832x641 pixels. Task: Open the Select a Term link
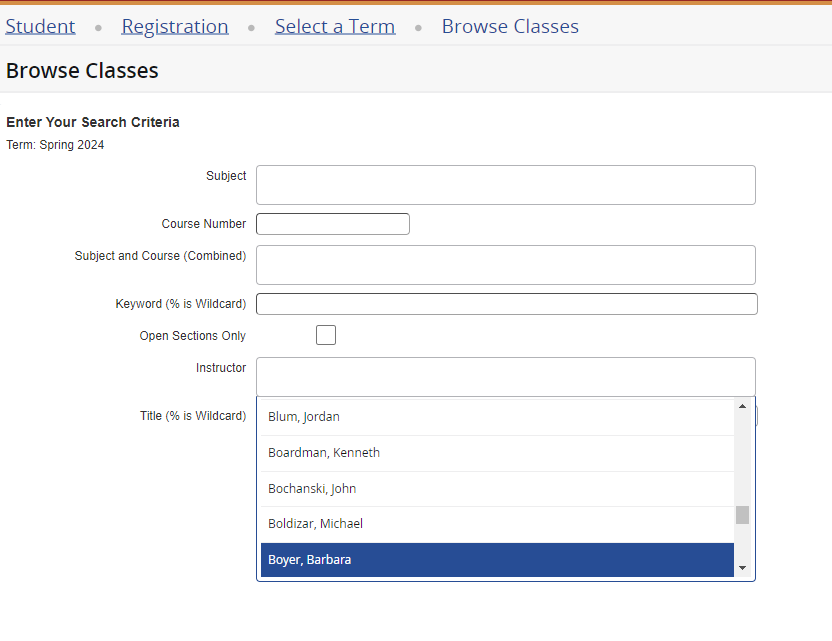tap(335, 26)
